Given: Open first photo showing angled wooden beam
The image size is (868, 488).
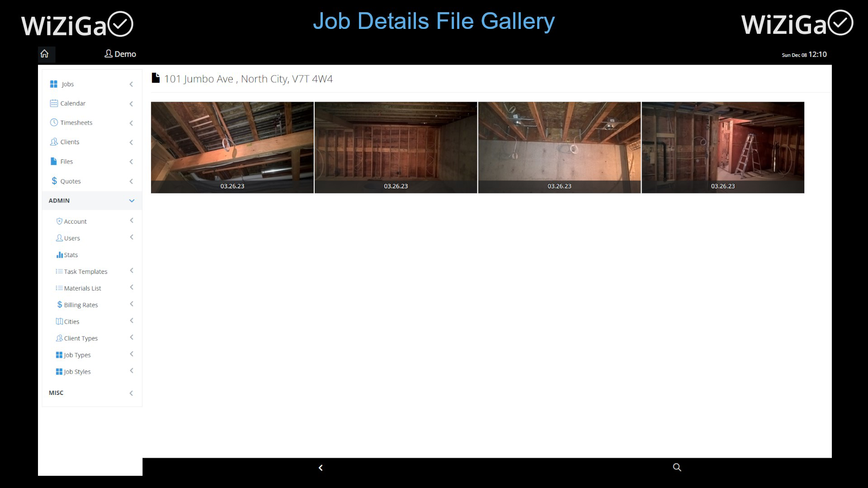Looking at the screenshot, I should coord(232,147).
